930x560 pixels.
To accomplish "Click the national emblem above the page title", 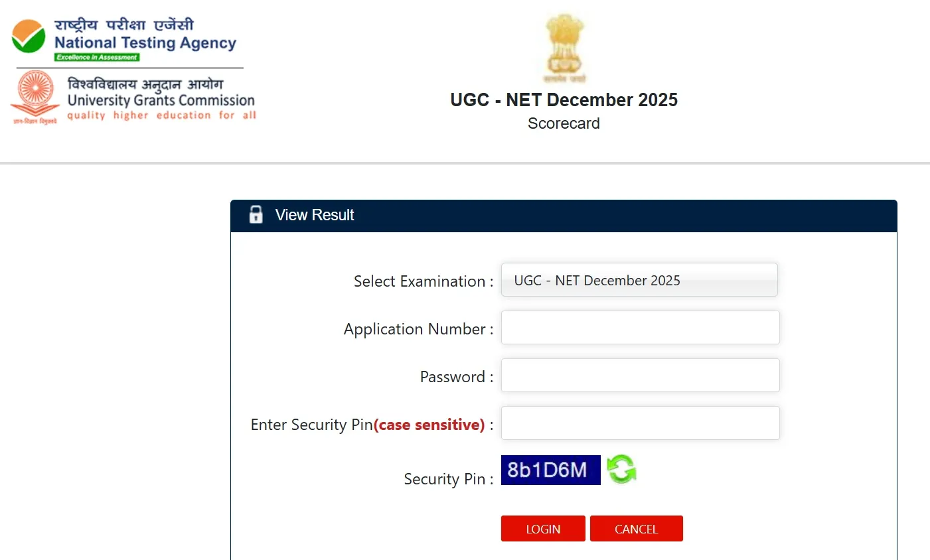I will click(x=564, y=46).
